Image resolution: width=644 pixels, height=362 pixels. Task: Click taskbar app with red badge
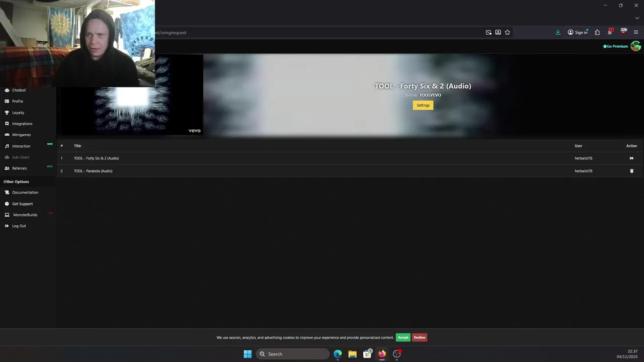tap(397, 354)
